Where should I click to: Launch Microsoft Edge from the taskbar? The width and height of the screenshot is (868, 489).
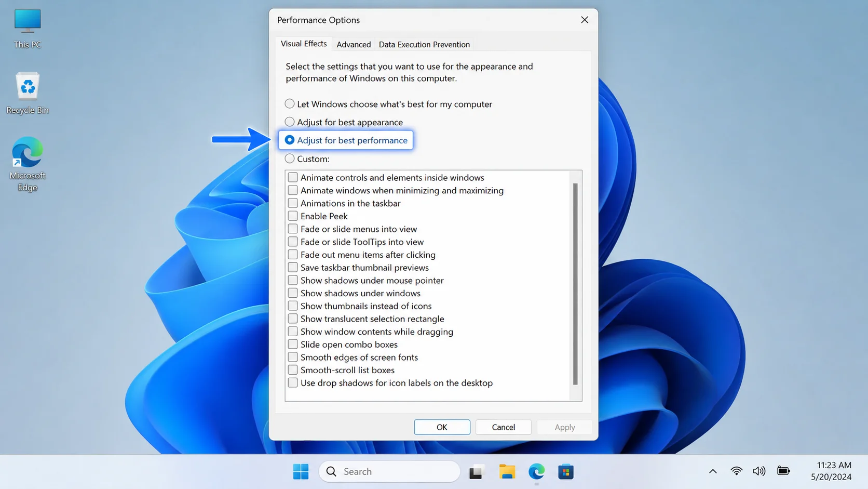(536, 472)
